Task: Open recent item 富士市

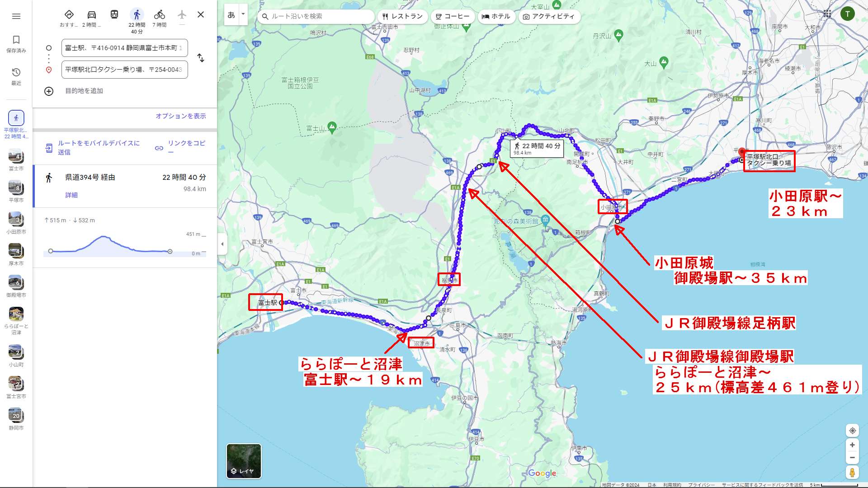Action: (16, 160)
